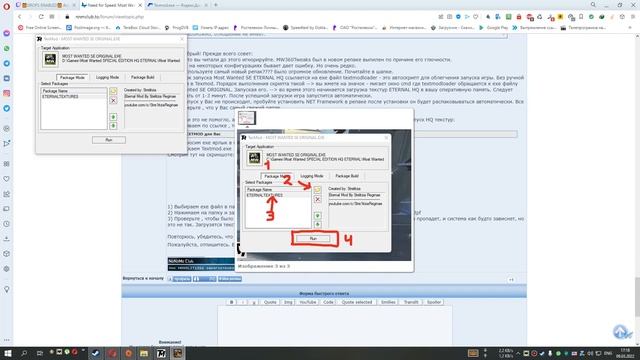Open the heart Bookmarks icon in sidebar
The height and width of the screenshot is (360, 640).
[7, 179]
